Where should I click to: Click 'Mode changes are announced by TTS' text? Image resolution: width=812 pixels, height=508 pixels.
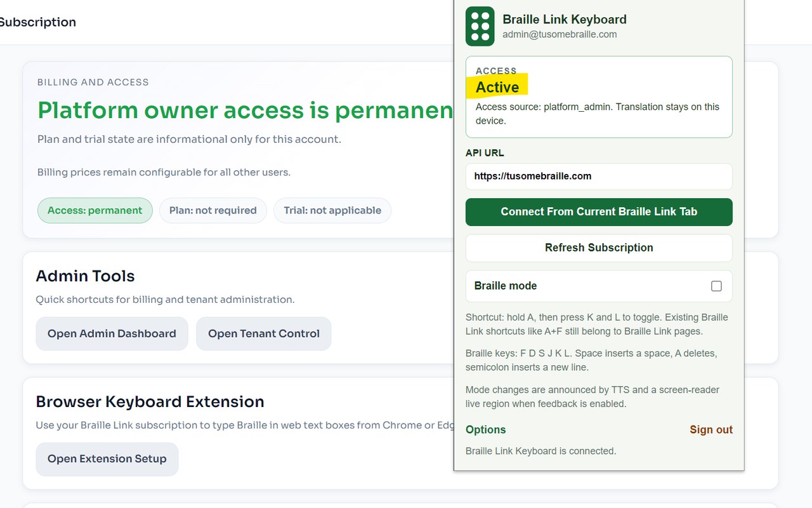(593, 397)
